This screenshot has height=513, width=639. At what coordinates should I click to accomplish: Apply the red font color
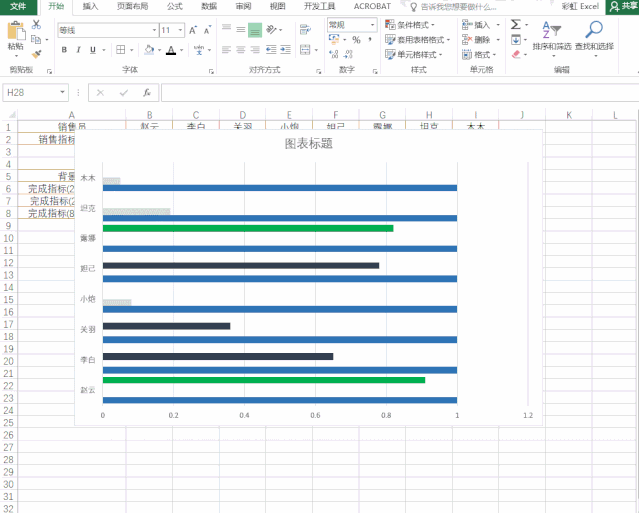pos(171,50)
